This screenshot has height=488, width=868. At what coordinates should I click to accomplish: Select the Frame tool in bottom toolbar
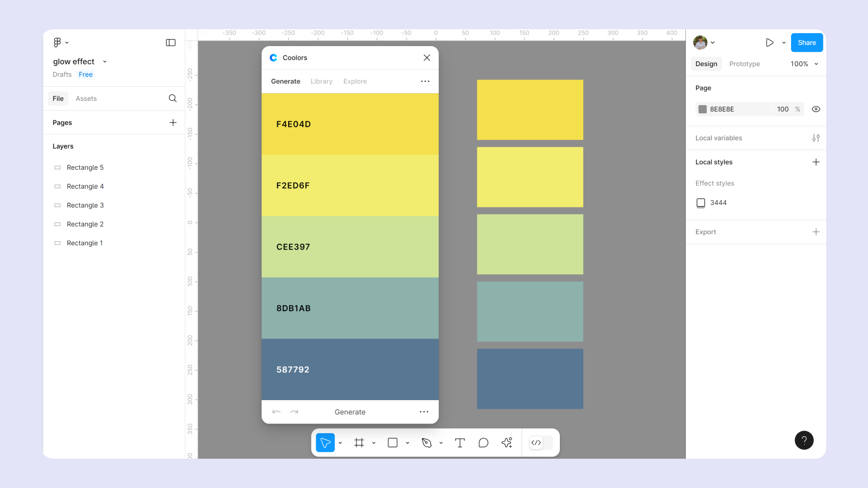tap(359, 443)
